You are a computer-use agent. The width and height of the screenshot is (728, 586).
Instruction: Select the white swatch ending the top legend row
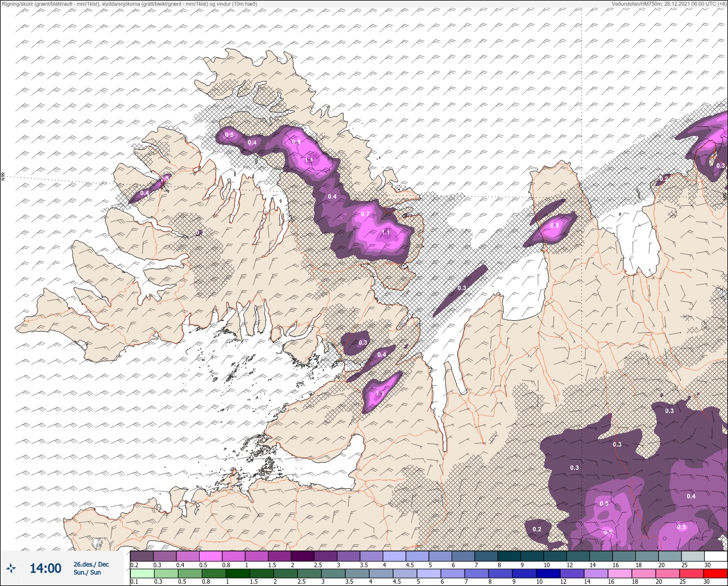pos(715,556)
